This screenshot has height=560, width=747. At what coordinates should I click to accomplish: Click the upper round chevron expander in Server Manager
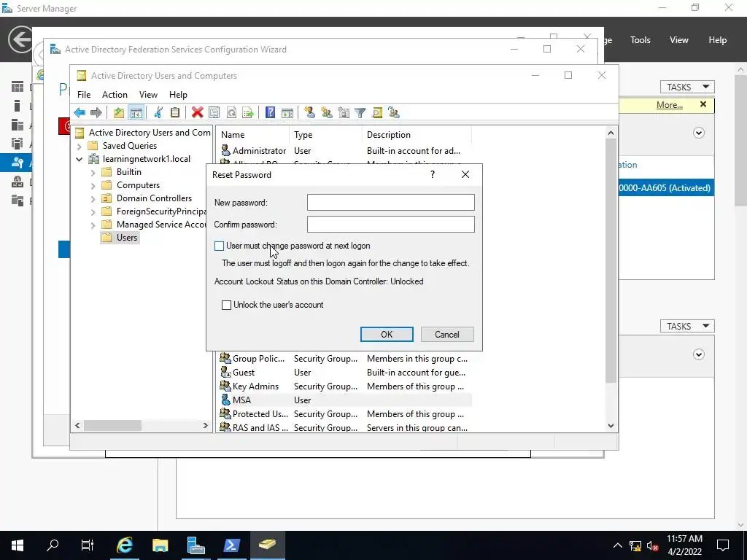(698, 133)
